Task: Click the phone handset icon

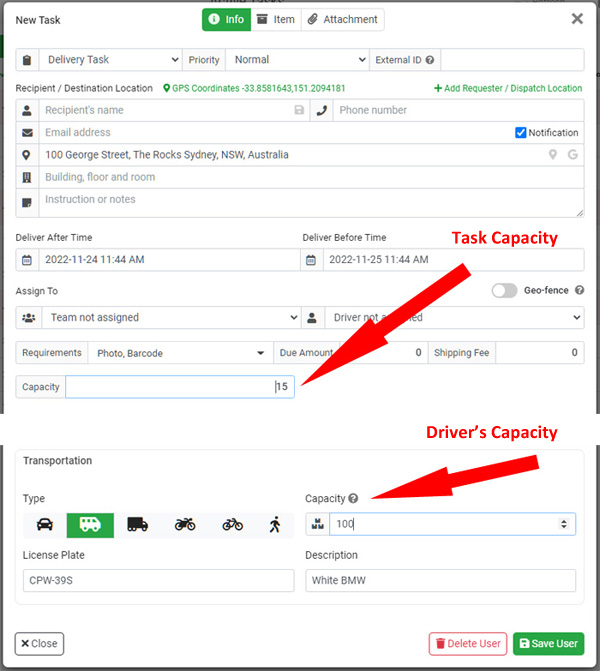Action: coord(322,110)
